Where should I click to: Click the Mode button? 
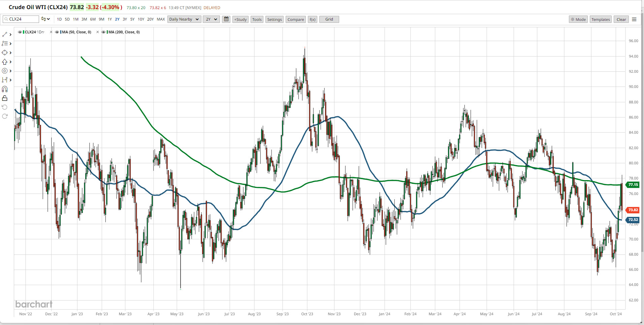[x=578, y=19]
